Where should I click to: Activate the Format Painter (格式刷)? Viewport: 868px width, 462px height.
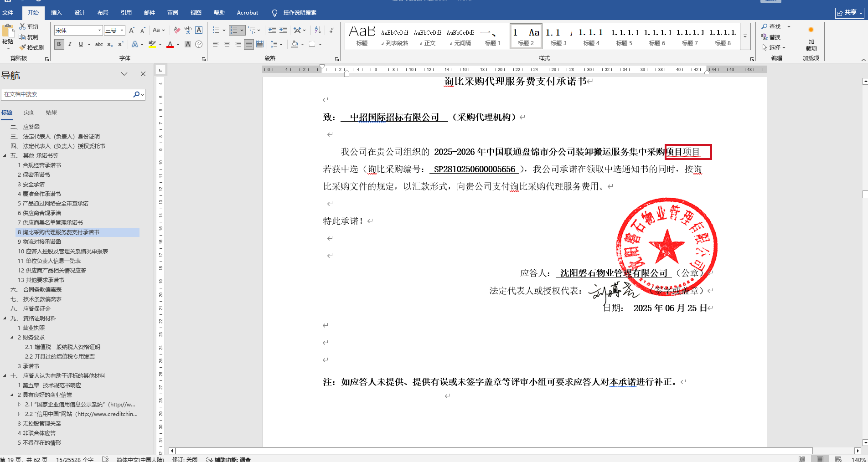click(x=31, y=47)
